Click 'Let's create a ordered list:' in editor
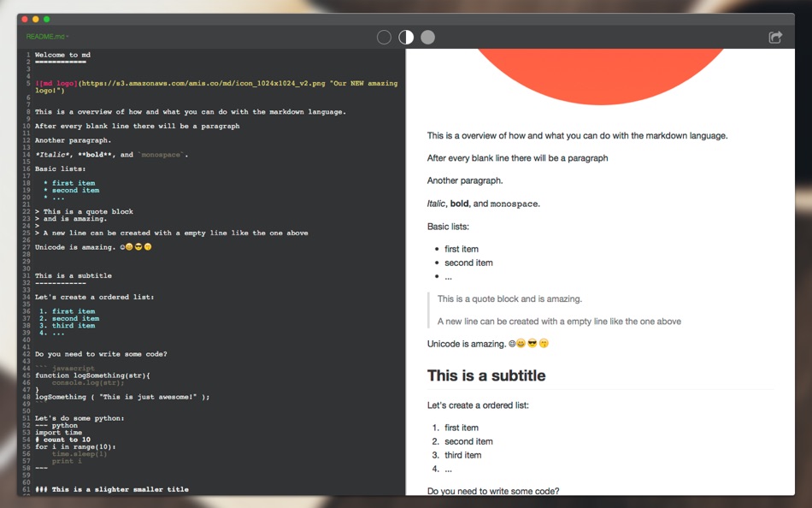 94,297
